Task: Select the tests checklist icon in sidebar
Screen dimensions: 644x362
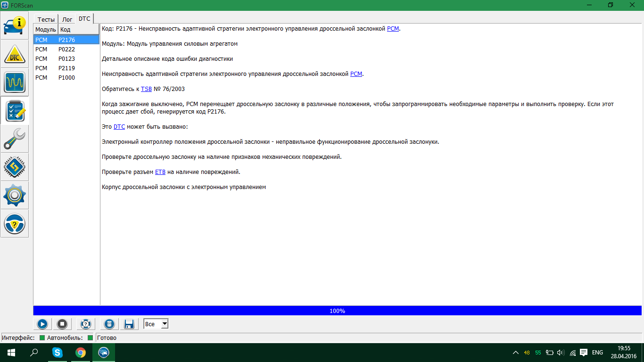Action: (x=15, y=111)
